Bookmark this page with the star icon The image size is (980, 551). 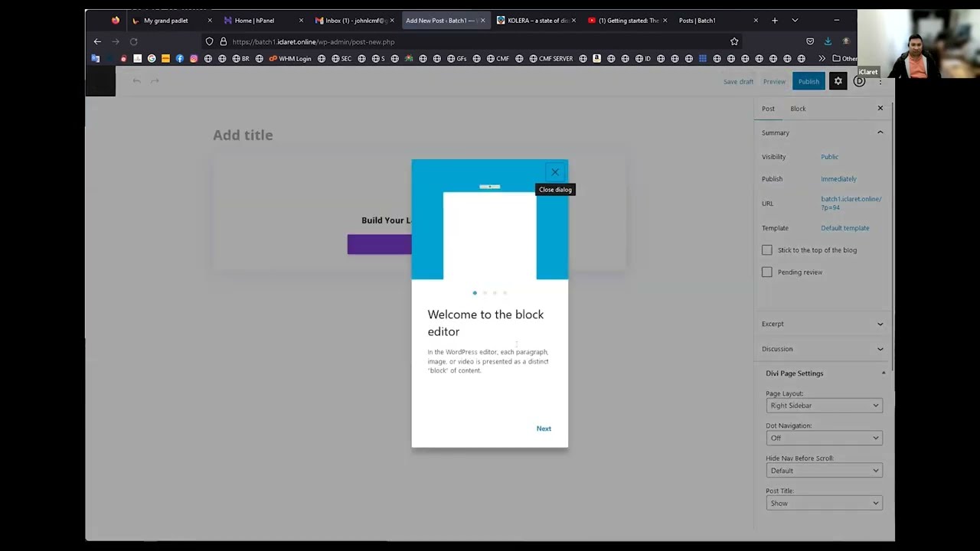click(734, 41)
